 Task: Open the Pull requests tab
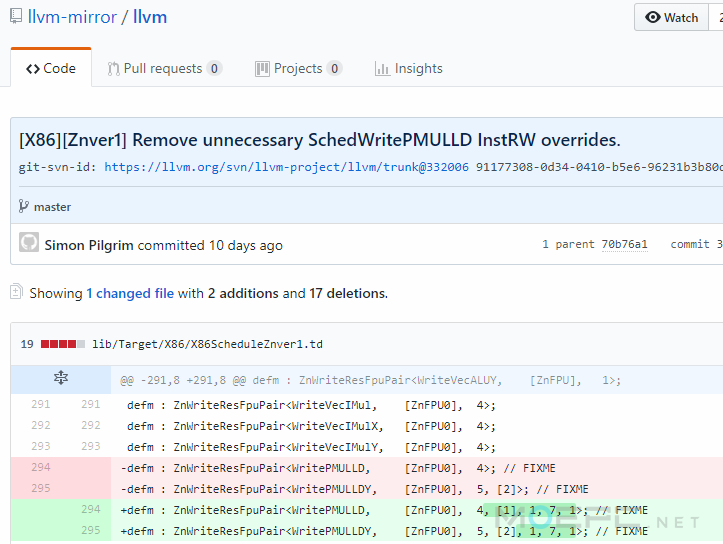point(165,68)
